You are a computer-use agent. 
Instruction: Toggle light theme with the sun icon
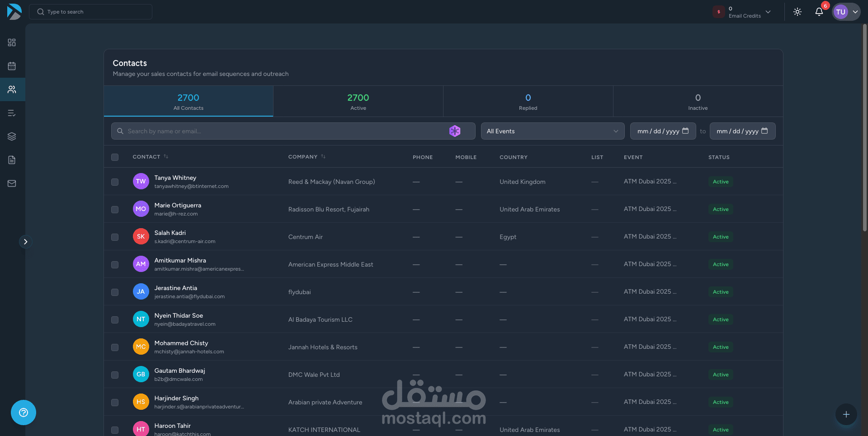[x=797, y=12]
